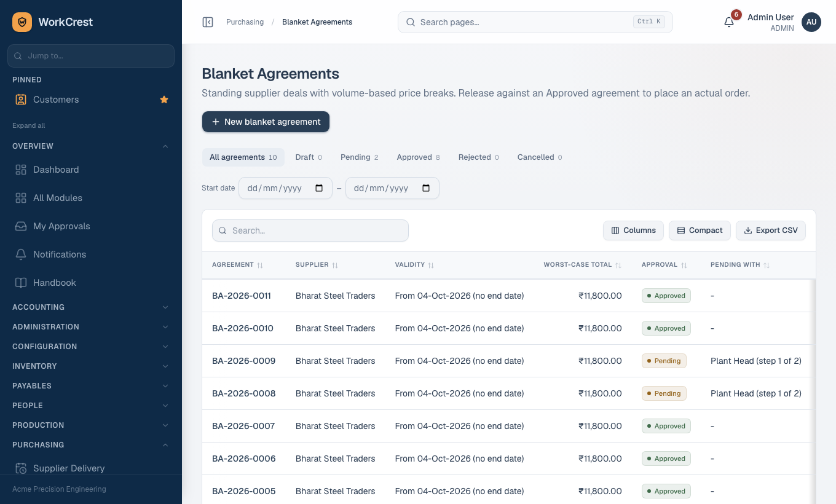Open the Columns chooser
The image size is (836, 504).
point(633,230)
